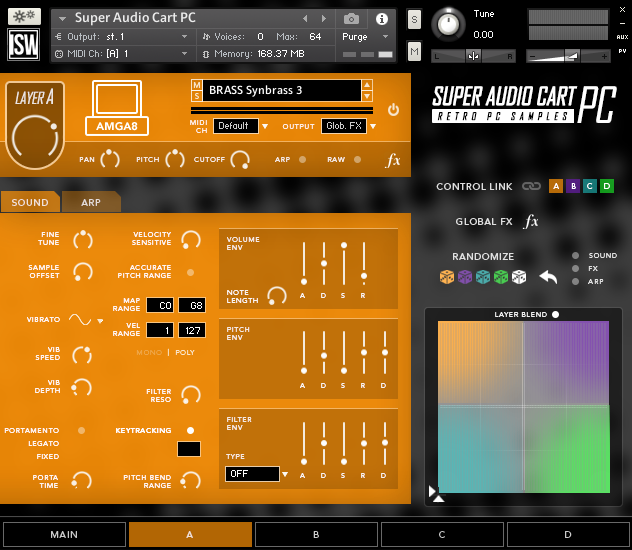632x550 pixels.
Task: Click LEGATO portamento option
Action: [x=44, y=443]
